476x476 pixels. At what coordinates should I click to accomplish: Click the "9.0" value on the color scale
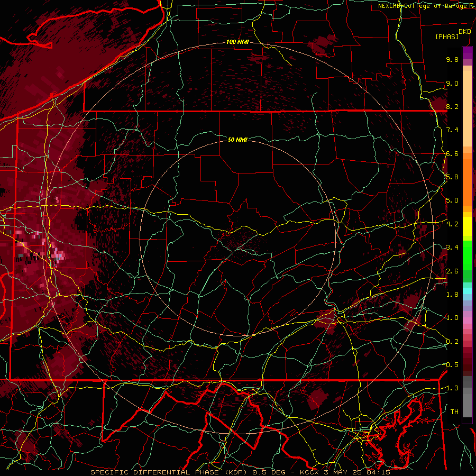coord(452,83)
